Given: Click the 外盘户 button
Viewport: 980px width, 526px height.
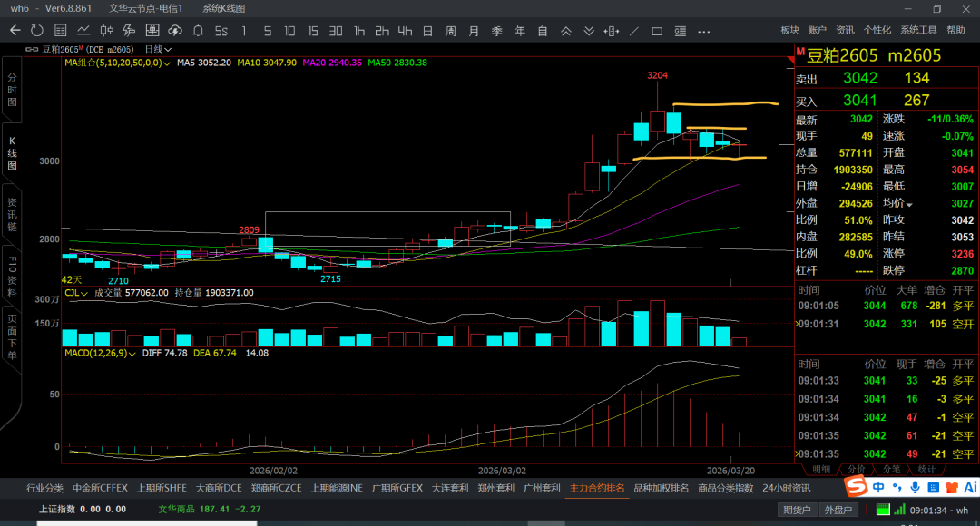Looking at the screenshot, I should pyautogui.click(x=838, y=510).
